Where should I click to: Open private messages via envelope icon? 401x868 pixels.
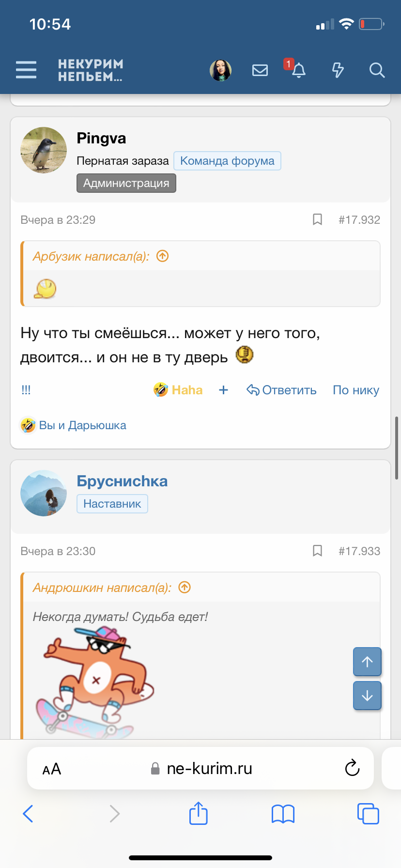coord(260,70)
